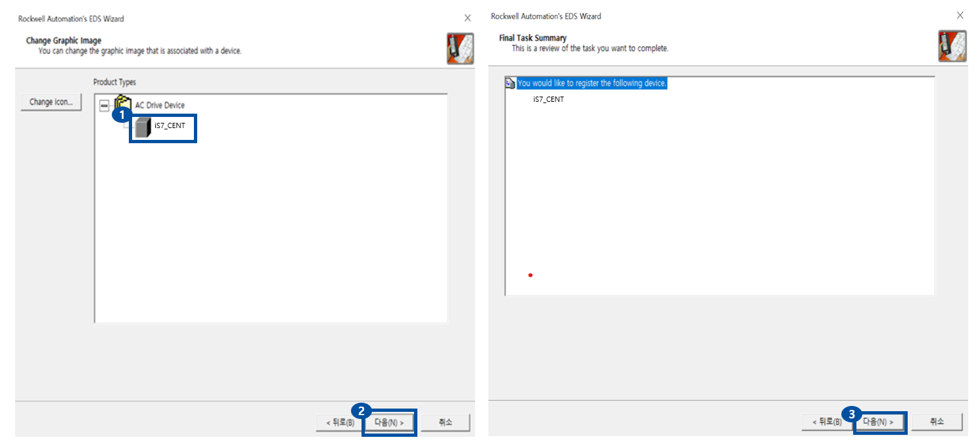Go back with 뒤로(B) in Change Graphic Image dialog
Image resolution: width=980 pixels, height=446 pixels.
(339, 422)
